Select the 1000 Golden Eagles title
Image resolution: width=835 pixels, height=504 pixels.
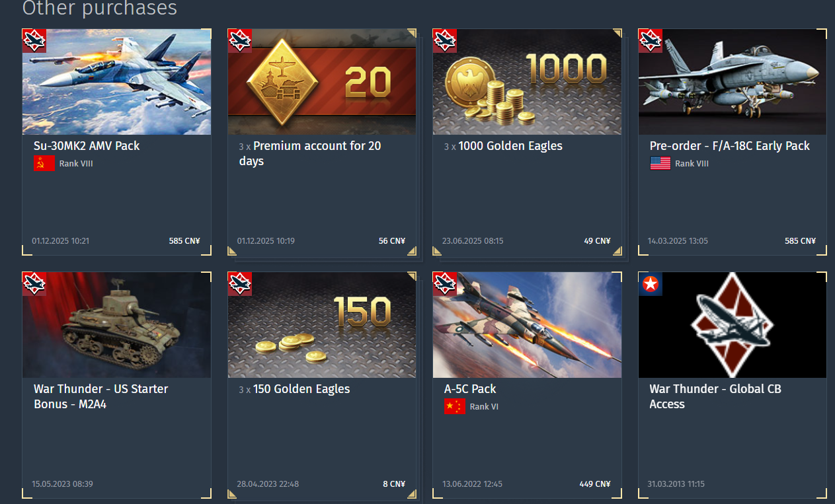tap(510, 146)
